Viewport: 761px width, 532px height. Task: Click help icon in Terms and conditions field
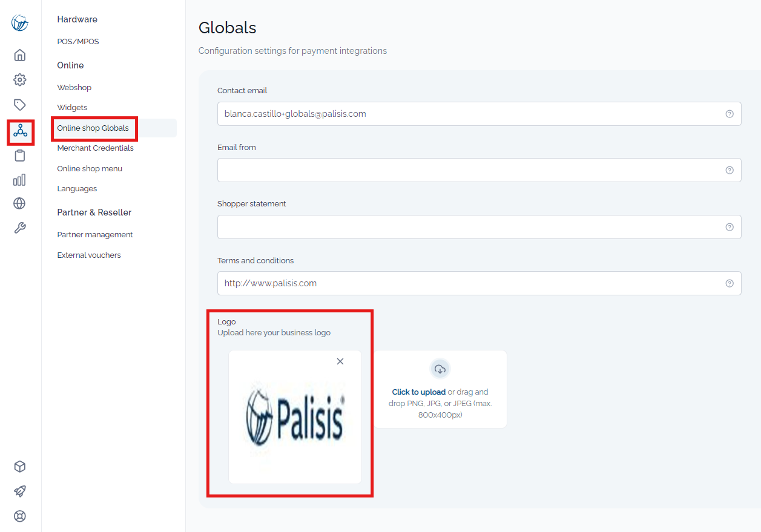click(x=730, y=283)
